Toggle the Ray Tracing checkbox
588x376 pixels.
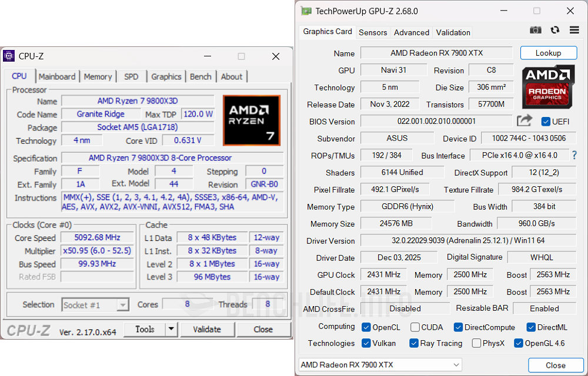coord(413,343)
